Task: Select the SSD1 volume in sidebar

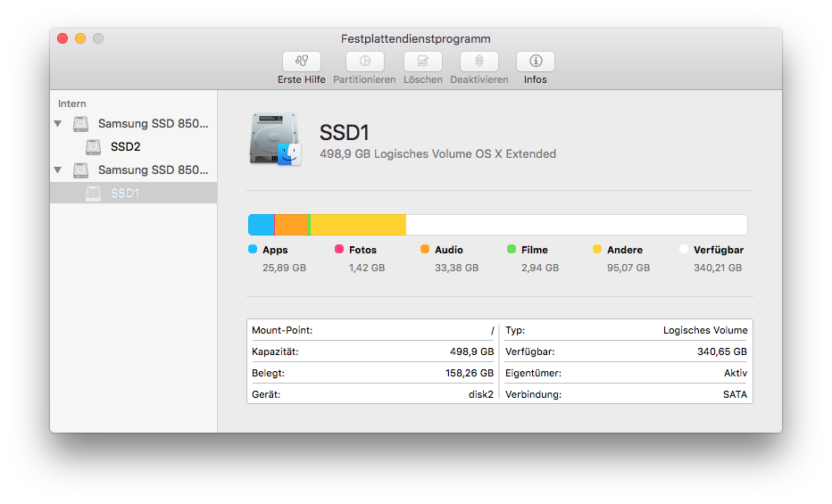Action: 133,193
